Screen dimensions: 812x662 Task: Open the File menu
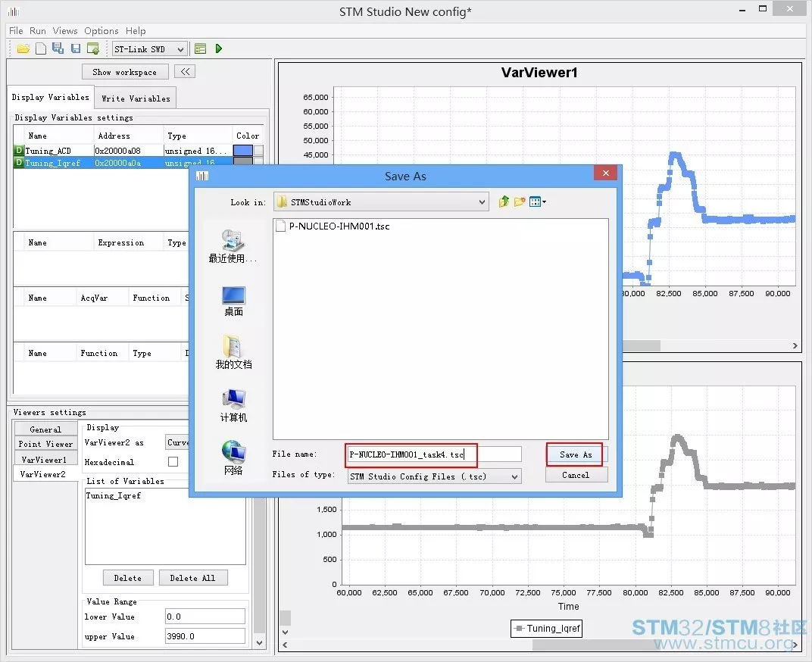click(16, 30)
